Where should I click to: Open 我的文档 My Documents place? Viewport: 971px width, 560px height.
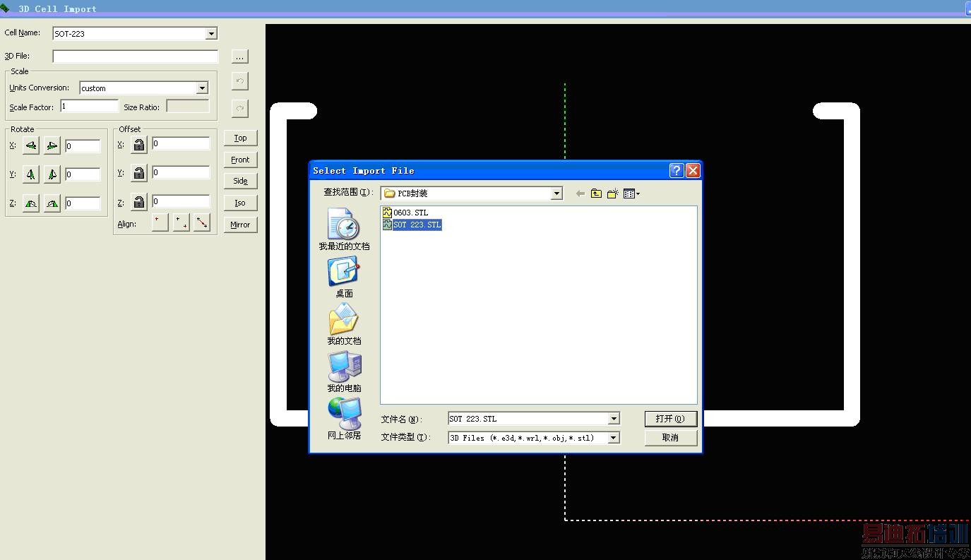pos(344,325)
